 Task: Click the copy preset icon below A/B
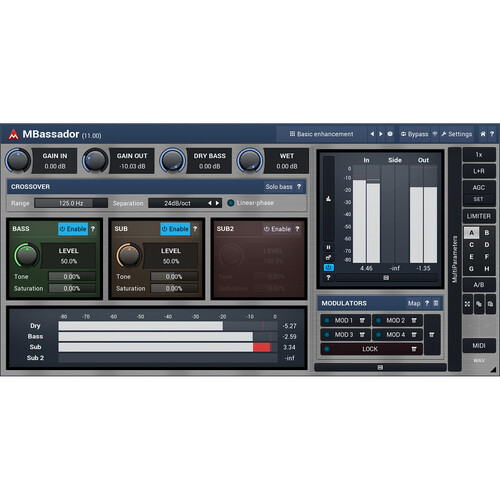click(x=479, y=304)
